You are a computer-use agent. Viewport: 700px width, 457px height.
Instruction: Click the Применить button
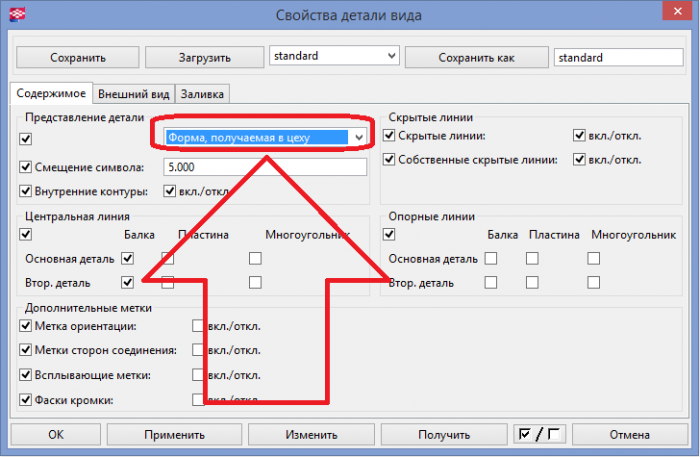point(174,435)
